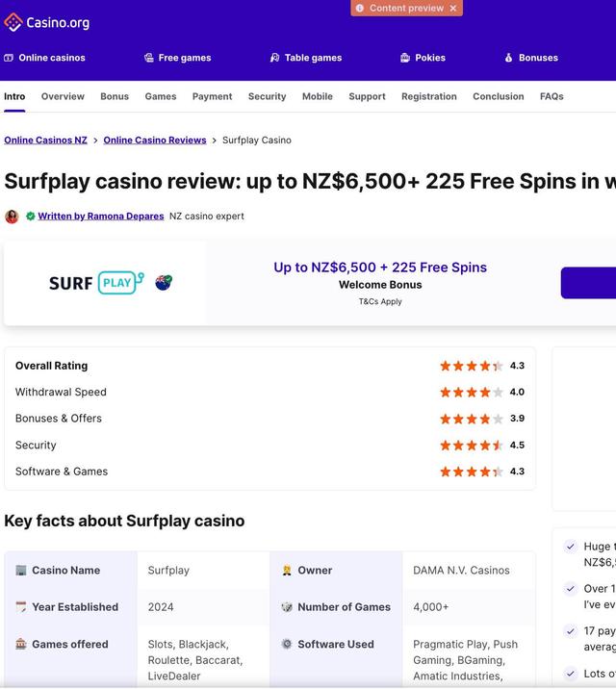The image size is (616, 689).
Task: Close the Content preview banner
Action: click(x=453, y=8)
